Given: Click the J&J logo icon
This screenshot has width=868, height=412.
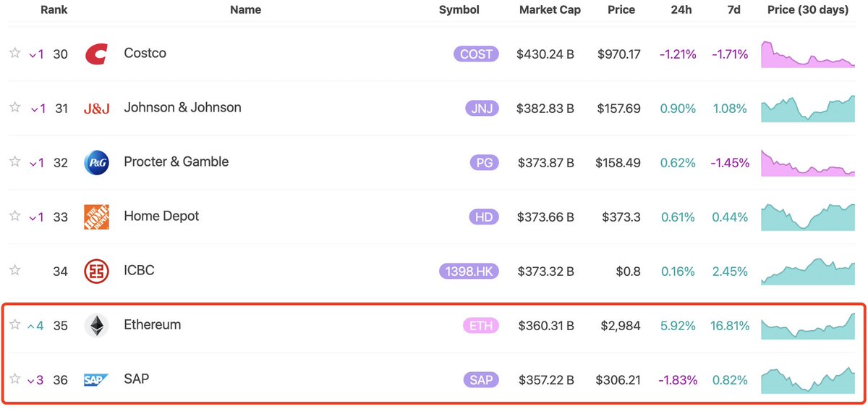Looking at the screenshot, I should (x=96, y=109).
